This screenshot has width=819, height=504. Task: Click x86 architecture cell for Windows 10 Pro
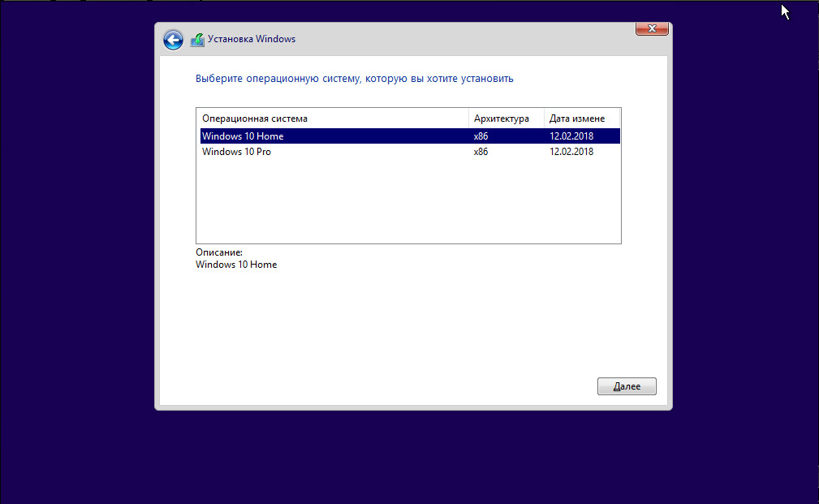pos(481,152)
